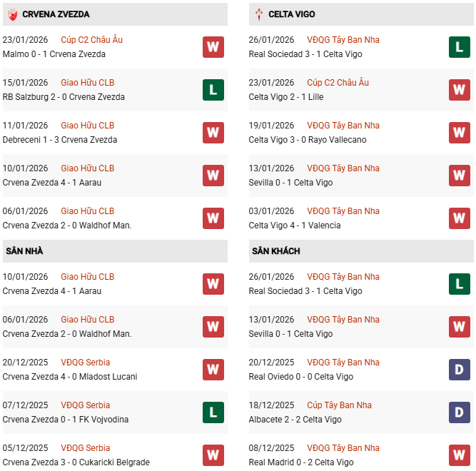Click Giao Hữu CLB link for Debreceni match

pos(87,126)
